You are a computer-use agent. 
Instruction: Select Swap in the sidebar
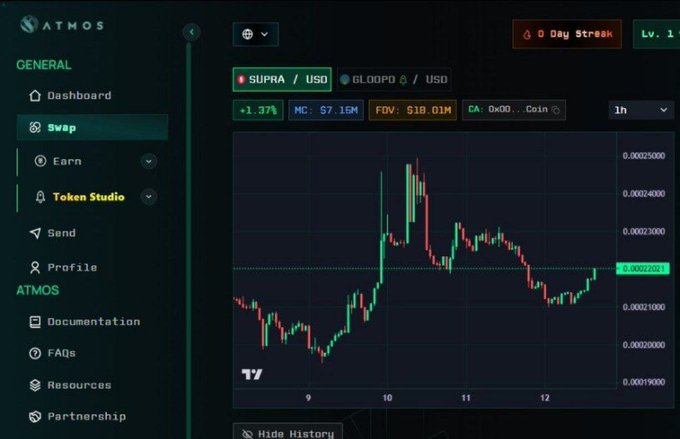tap(92, 127)
